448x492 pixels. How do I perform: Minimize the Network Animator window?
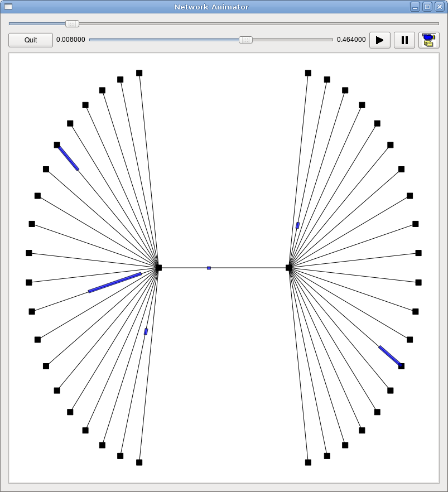click(x=415, y=7)
